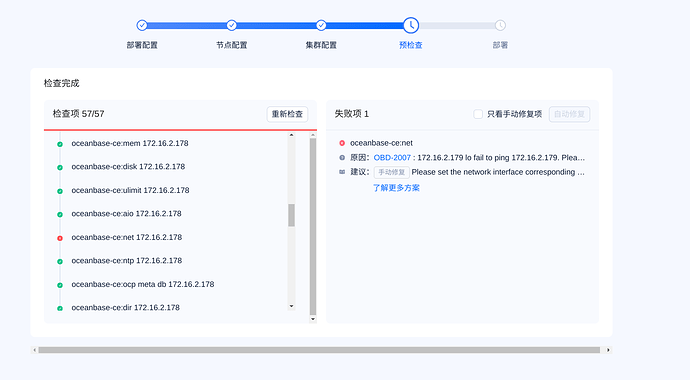
Task: Click green status dot for oceanbase-ce:ulimit
Action: (x=60, y=191)
